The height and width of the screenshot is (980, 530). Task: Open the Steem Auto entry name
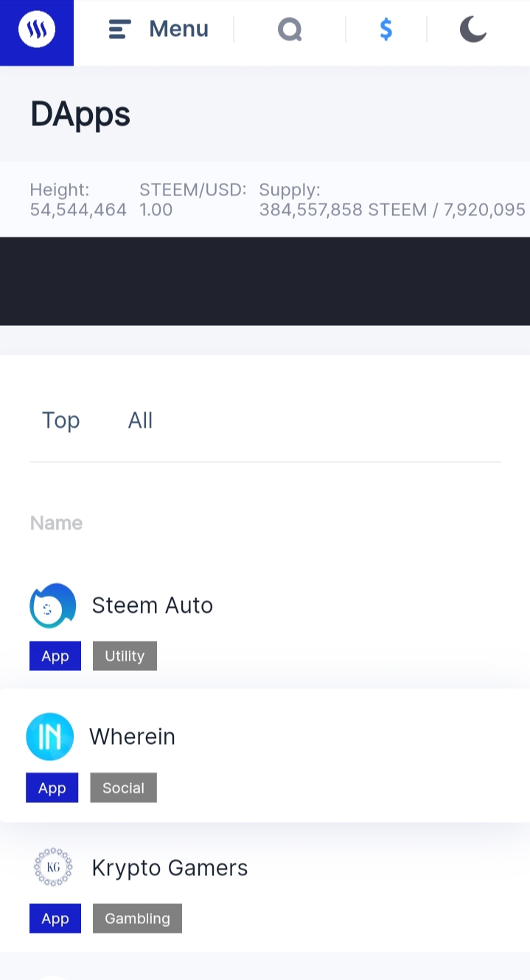click(153, 605)
